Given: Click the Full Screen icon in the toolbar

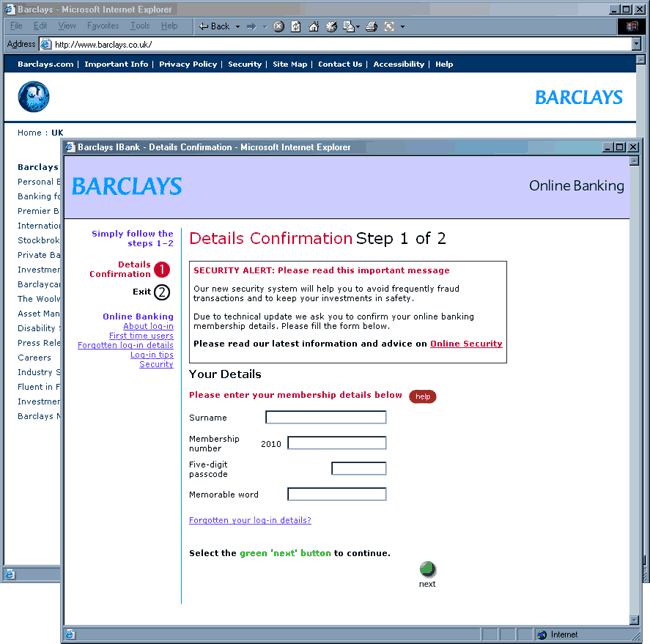Looking at the screenshot, I should point(389,27).
